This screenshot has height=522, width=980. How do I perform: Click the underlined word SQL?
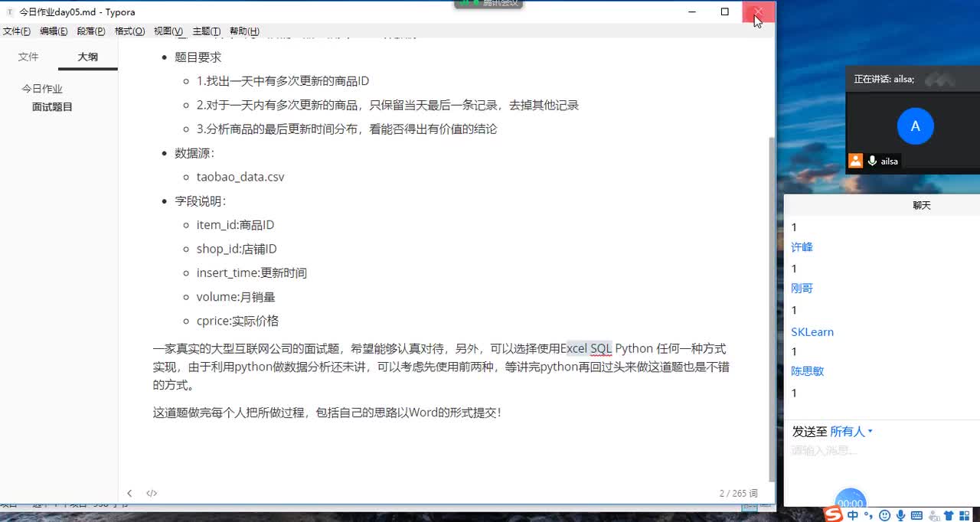[601, 349]
